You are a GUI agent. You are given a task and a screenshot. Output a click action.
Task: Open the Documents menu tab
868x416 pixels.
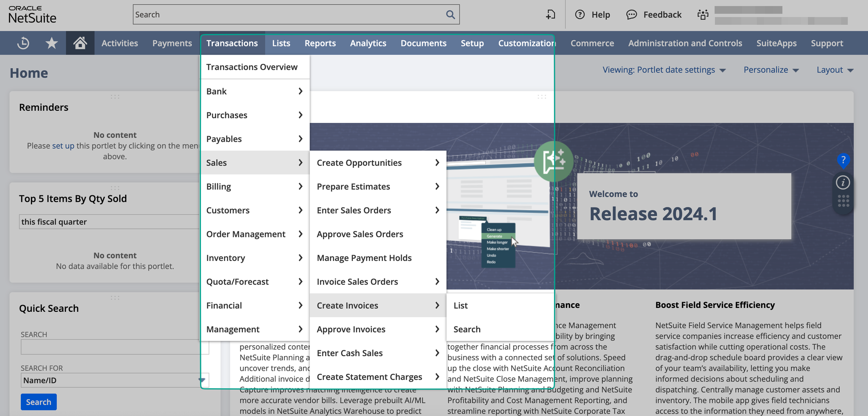click(424, 43)
